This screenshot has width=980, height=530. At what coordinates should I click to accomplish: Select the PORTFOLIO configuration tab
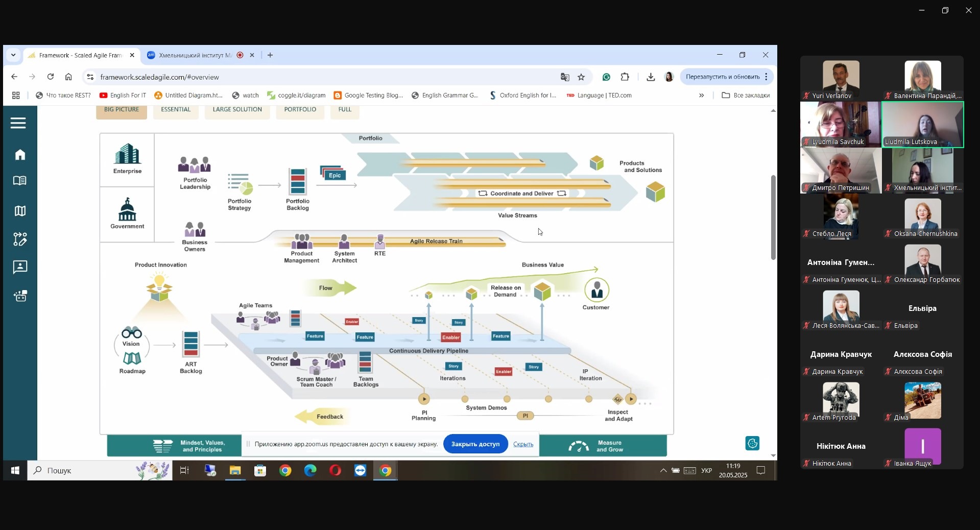(300, 110)
